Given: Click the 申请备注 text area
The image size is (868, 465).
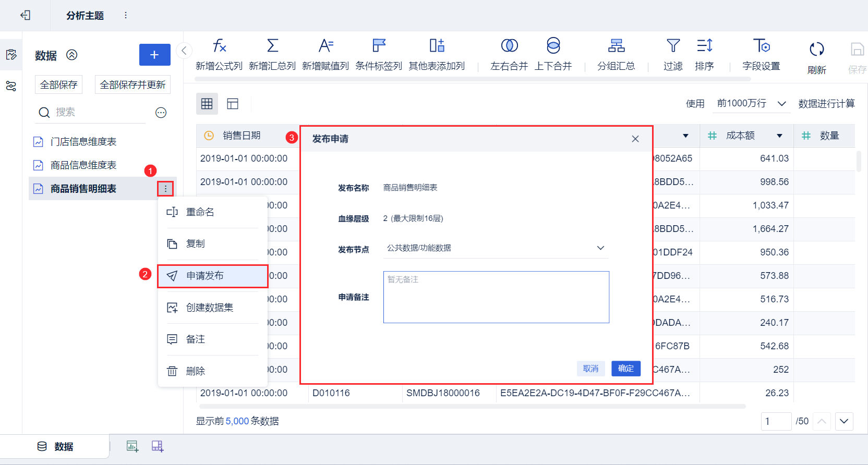Looking at the screenshot, I should pos(496,297).
